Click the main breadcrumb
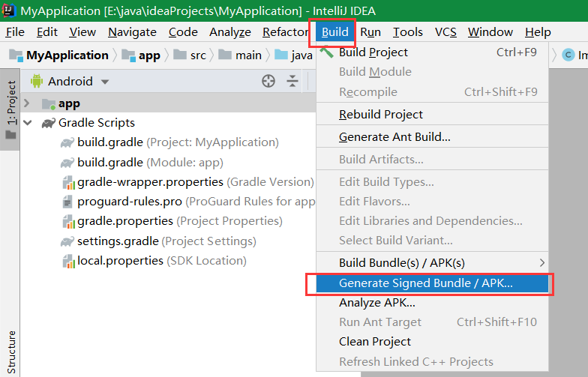 pos(248,55)
